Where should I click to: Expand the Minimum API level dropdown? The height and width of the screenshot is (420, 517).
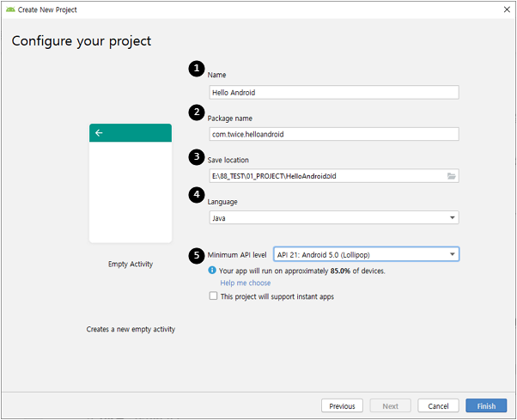tap(365, 254)
